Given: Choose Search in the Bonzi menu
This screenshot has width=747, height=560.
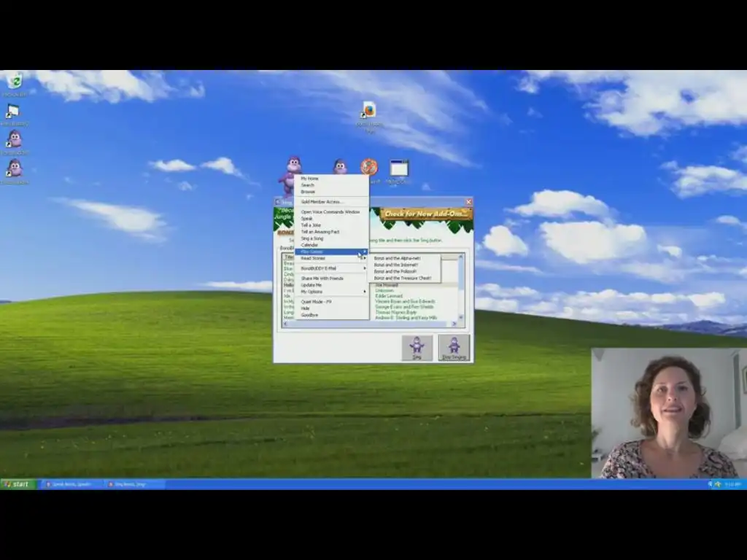Looking at the screenshot, I should pyautogui.click(x=332, y=184).
